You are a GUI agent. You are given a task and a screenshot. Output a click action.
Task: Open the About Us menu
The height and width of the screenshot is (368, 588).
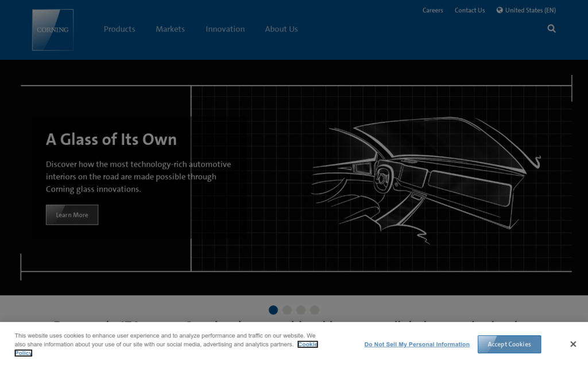point(281,29)
